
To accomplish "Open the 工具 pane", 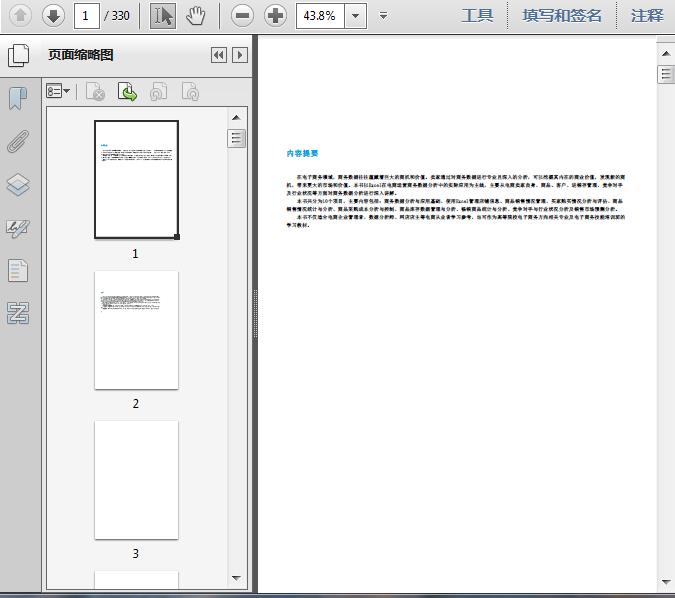I will (477, 16).
